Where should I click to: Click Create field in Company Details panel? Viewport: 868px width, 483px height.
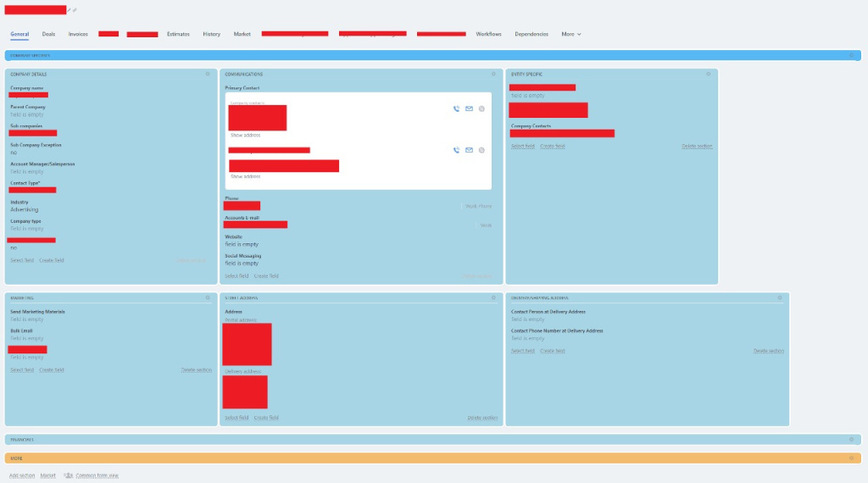point(52,260)
